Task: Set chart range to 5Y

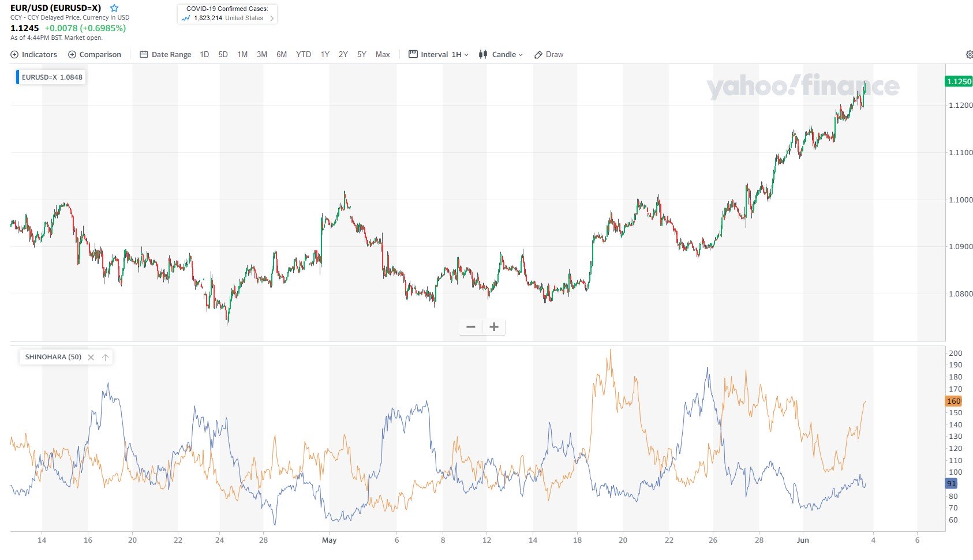Action: coord(362,54)
